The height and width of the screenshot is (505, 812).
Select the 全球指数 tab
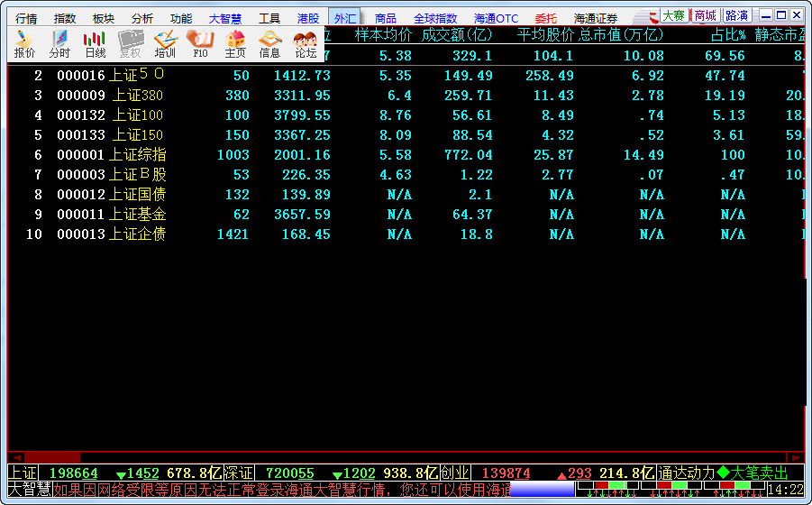tap(435, 18)
